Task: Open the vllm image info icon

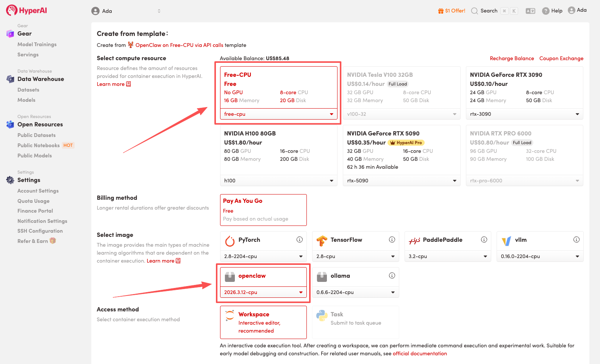Action: click(577, 240)
